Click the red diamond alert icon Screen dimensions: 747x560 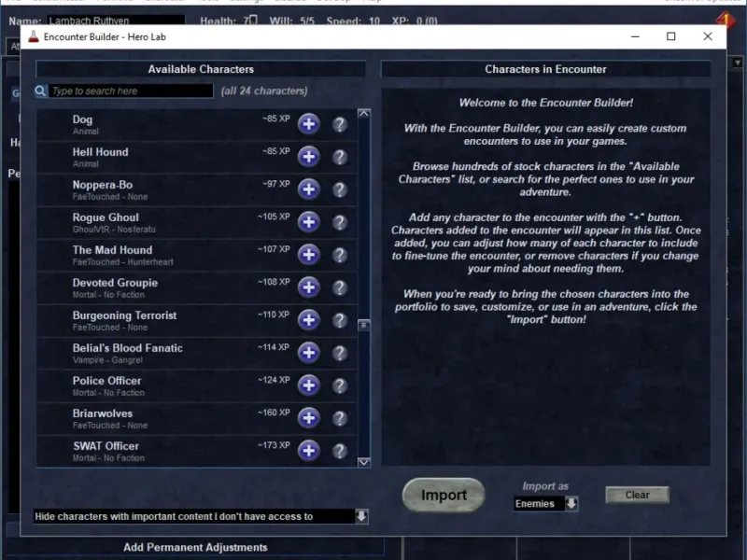click(726, 20)
